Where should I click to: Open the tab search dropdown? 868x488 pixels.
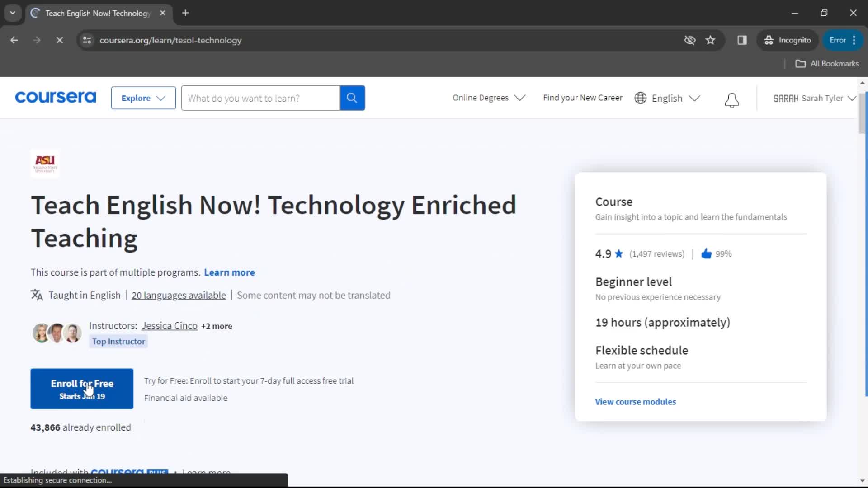point(13,13)
